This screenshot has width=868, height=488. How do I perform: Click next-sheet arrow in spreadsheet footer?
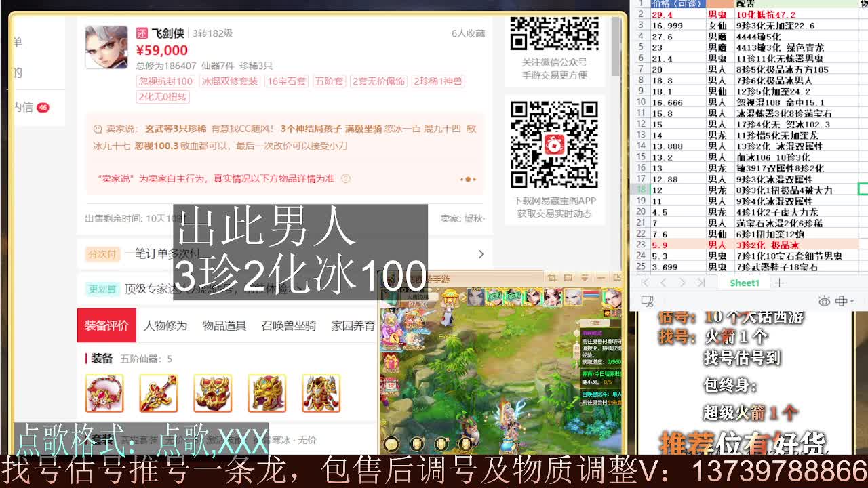[683, 283]
